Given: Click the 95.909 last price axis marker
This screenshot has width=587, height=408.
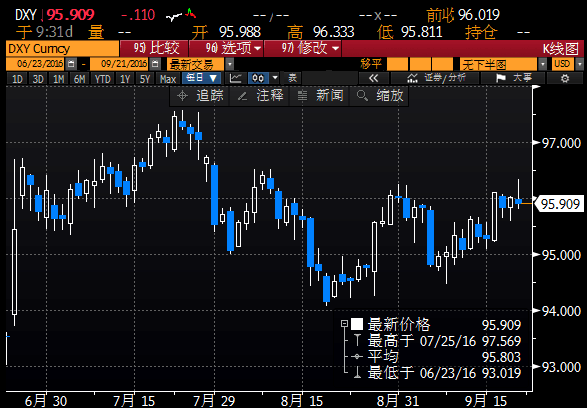Looking at the screenshot, I should [x=560, y=204].
